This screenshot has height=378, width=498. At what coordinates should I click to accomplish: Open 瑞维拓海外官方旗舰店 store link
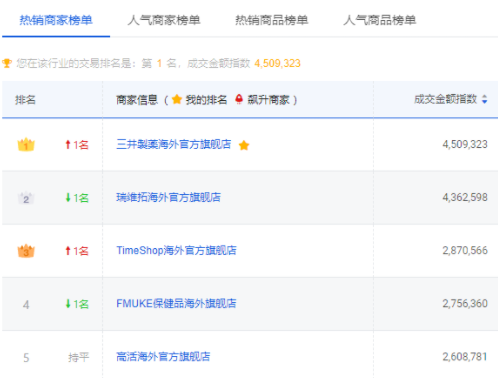168,197
